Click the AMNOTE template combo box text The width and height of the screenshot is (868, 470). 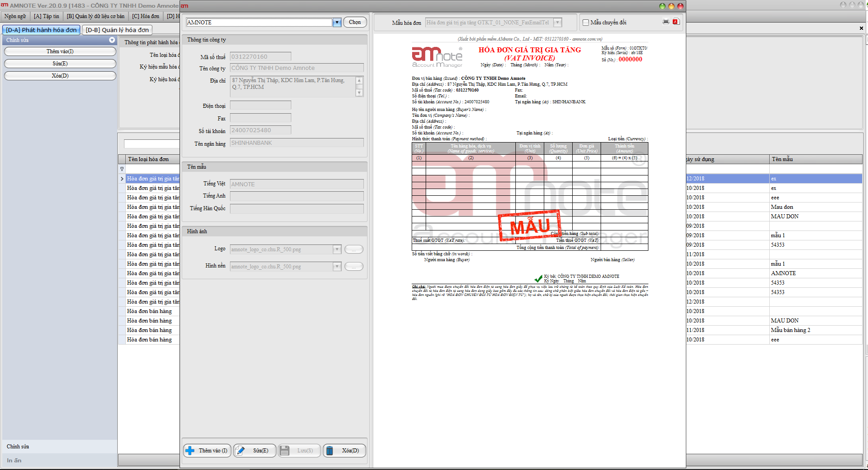(259, 23)
